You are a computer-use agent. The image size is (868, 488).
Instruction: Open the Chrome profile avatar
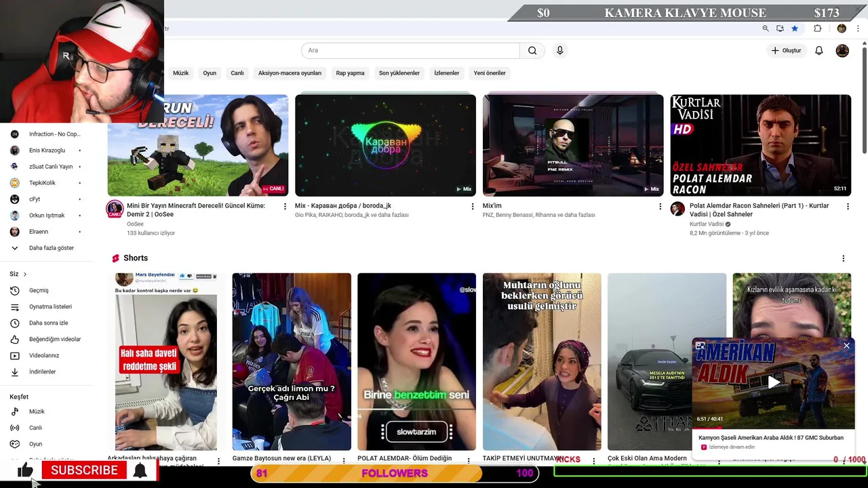pos(842,28)
